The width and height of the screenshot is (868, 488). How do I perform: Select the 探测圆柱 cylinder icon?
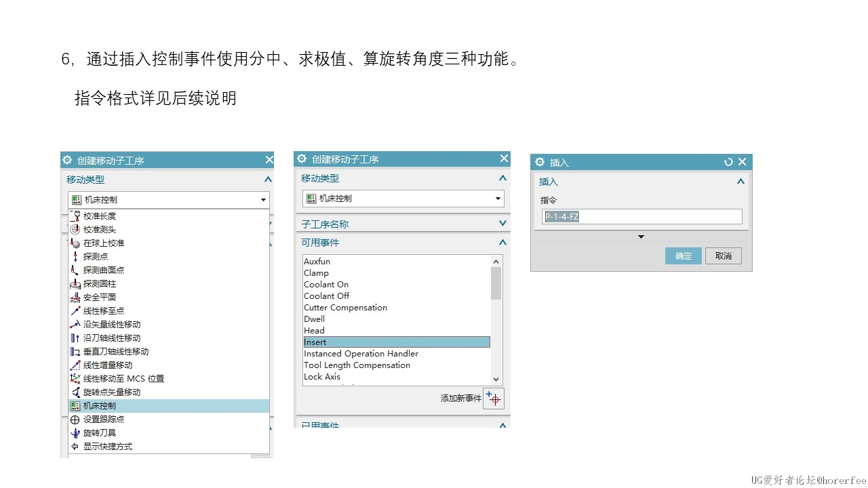click(75, 283)
